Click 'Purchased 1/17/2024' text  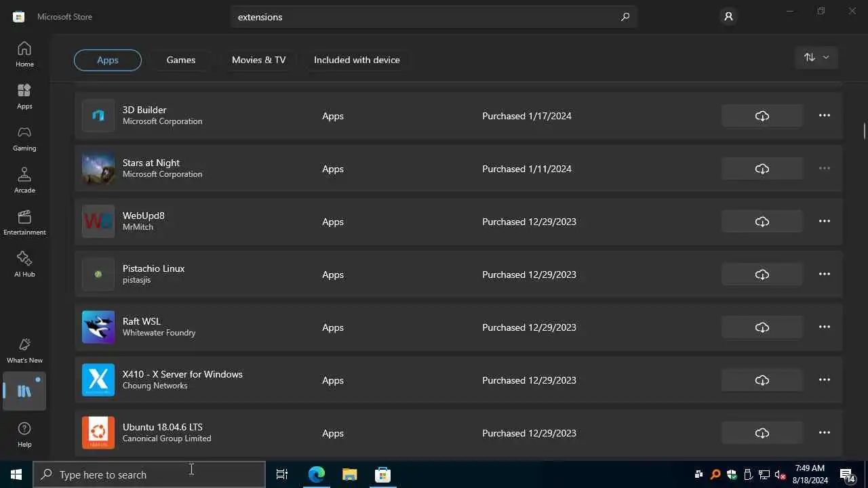tap(527, 116)
